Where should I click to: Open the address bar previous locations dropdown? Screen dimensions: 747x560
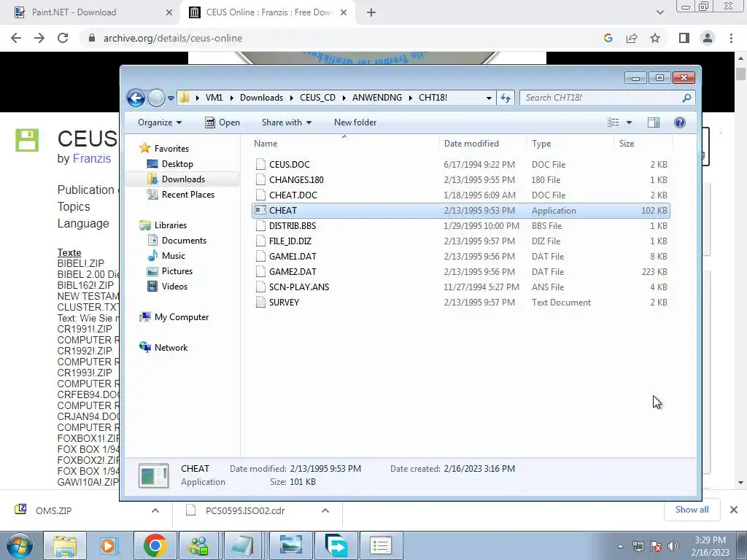[489, 98]
